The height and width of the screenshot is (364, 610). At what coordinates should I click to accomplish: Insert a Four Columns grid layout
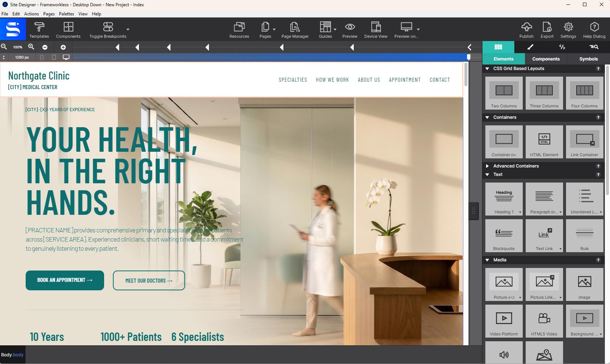(x=584, y=93)
